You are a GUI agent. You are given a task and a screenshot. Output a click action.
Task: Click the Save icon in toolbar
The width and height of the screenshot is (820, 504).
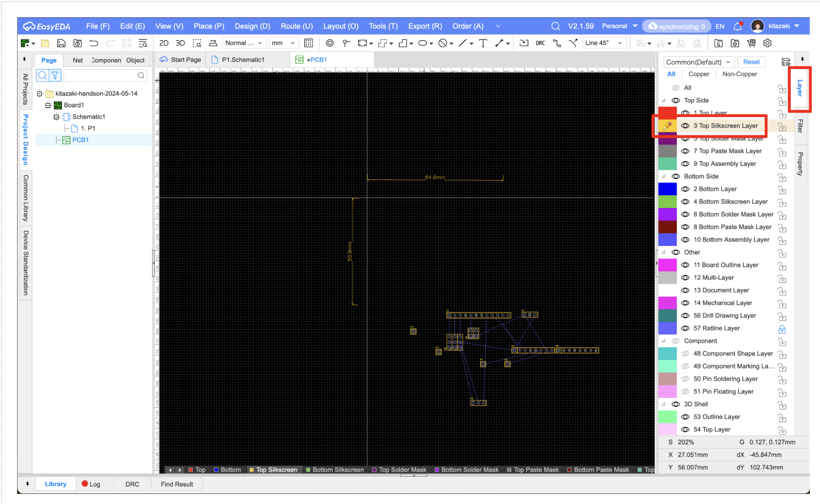click(61, 43)
